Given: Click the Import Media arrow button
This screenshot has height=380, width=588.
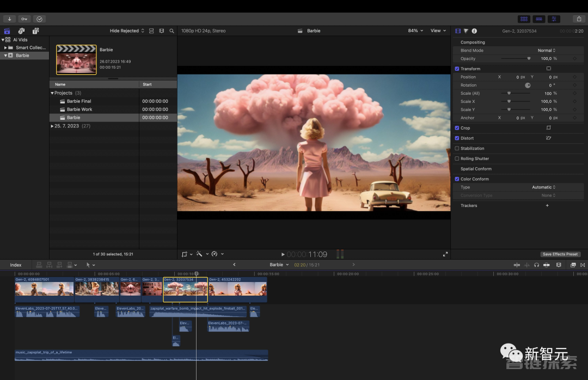Looking at the screenshot, I should (9, 19).
